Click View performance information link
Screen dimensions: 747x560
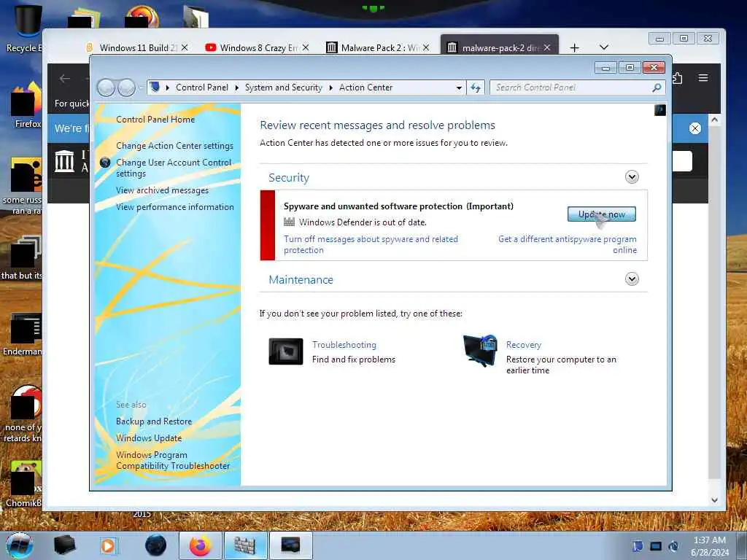click(175, 206)
